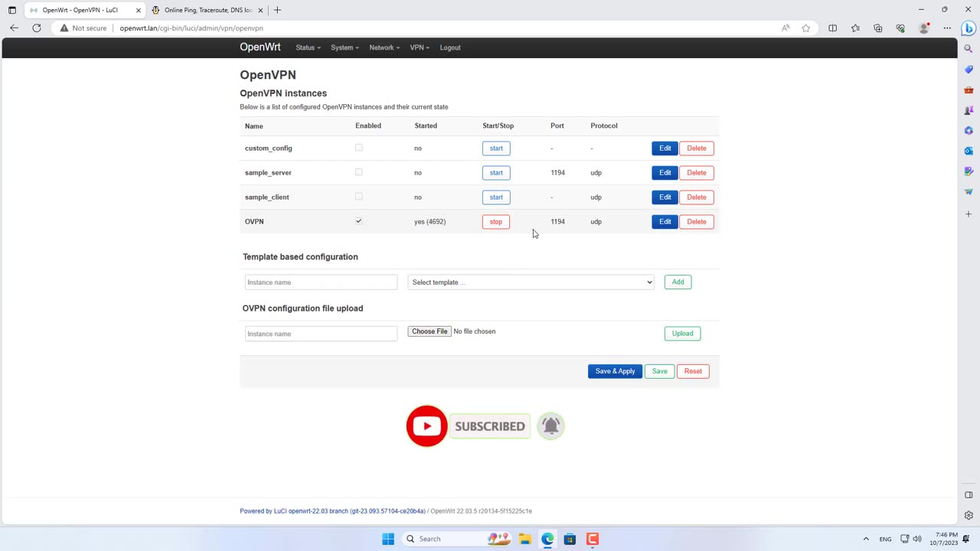
Task: Enable the sample_server instance checkbox
Action: click(359, 172)
